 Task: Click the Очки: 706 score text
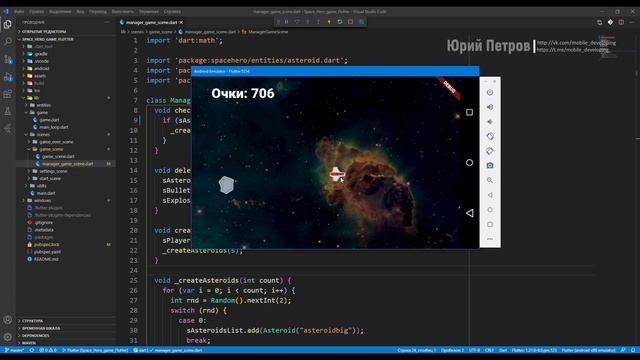coord(243,93)
